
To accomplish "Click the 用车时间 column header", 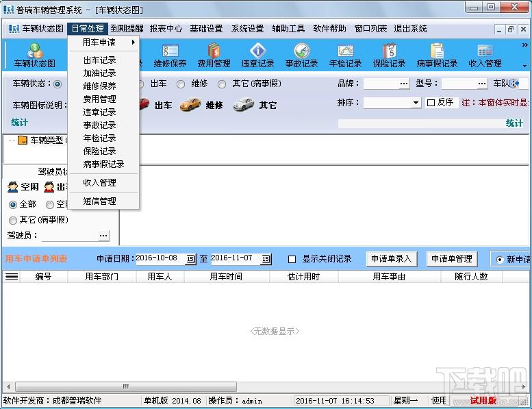I will 226,277.
